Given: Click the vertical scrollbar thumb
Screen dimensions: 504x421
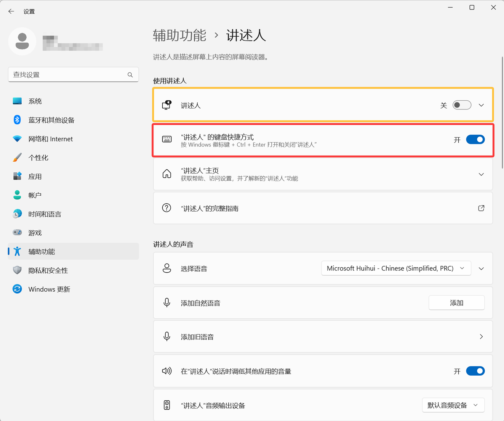Looking at the screenshot, I should [502, 112].
